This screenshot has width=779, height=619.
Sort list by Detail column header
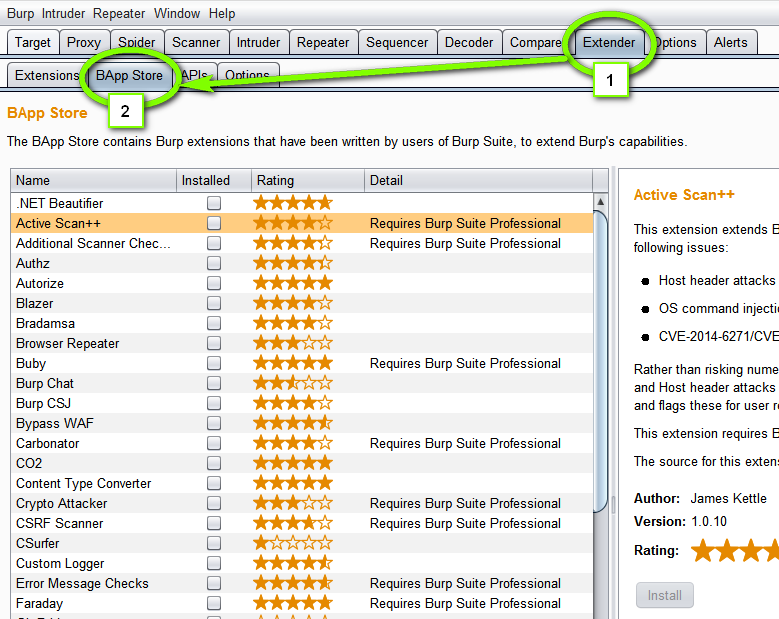coord(478,180)
